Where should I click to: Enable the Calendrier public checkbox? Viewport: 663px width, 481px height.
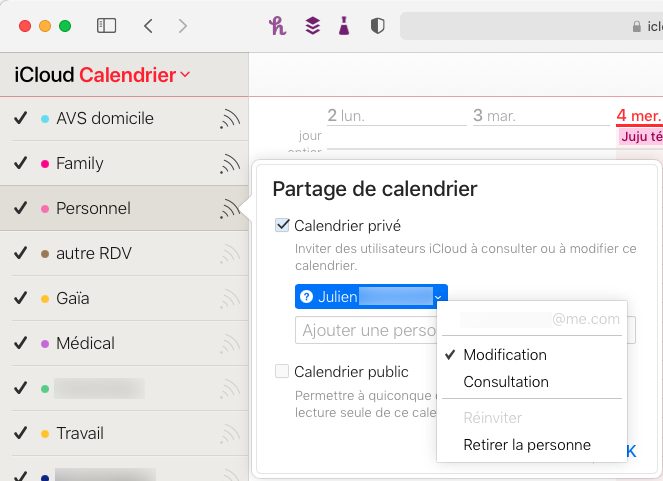pos(282,372)
